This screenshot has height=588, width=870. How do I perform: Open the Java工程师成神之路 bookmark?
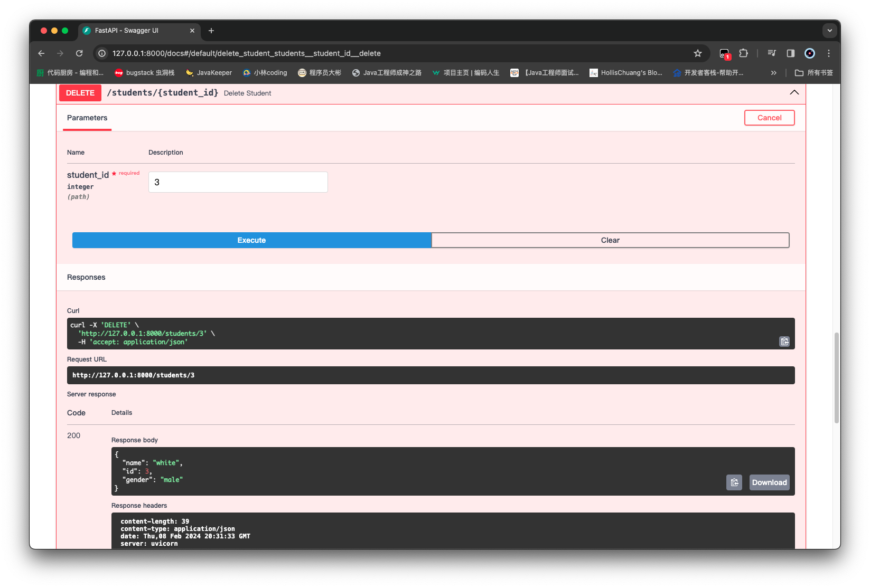pos(387,73)
